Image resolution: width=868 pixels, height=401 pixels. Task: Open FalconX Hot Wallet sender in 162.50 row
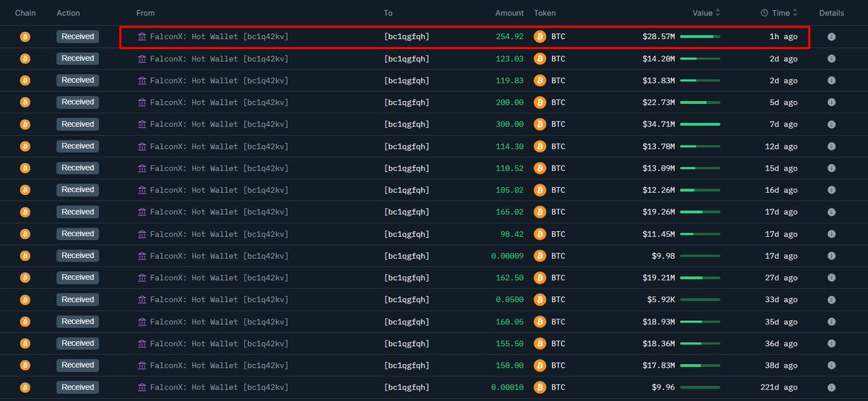tap(219, 277)
